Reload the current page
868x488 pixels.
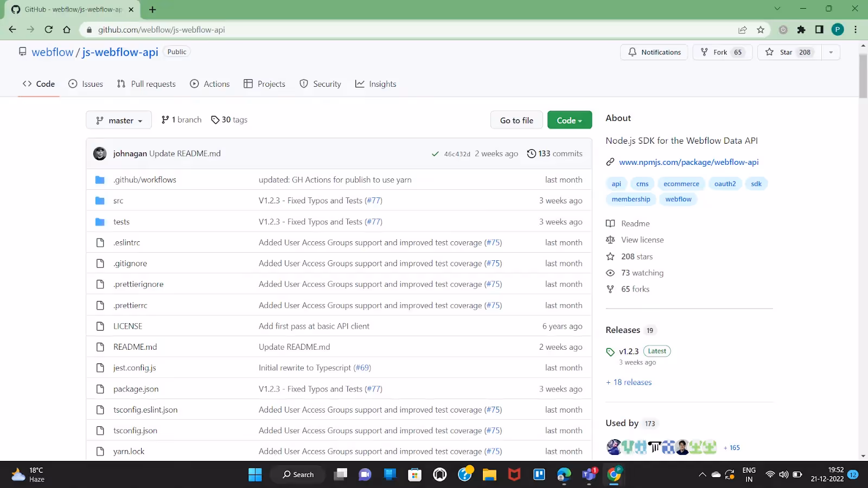click(x=49, y=30)
